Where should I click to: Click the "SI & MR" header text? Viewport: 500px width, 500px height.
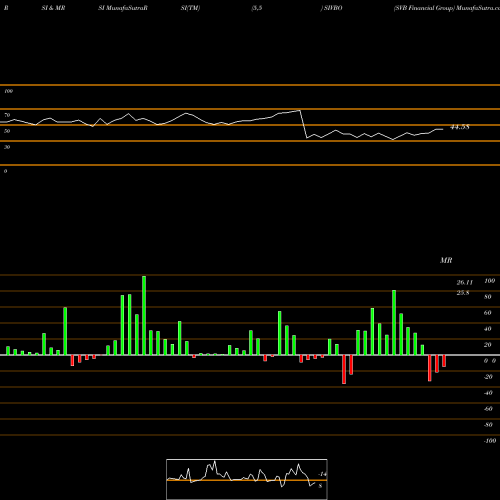point(53,8)
